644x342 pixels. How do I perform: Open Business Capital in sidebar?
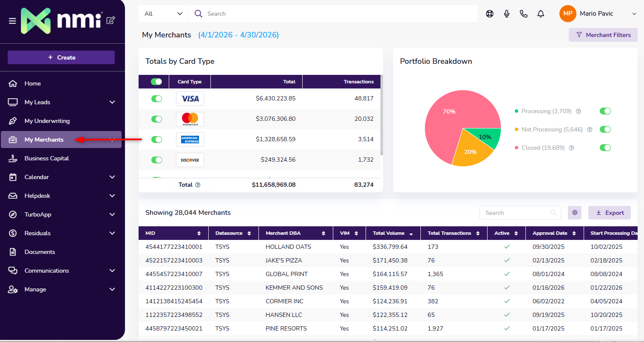(x=47, y=158)
